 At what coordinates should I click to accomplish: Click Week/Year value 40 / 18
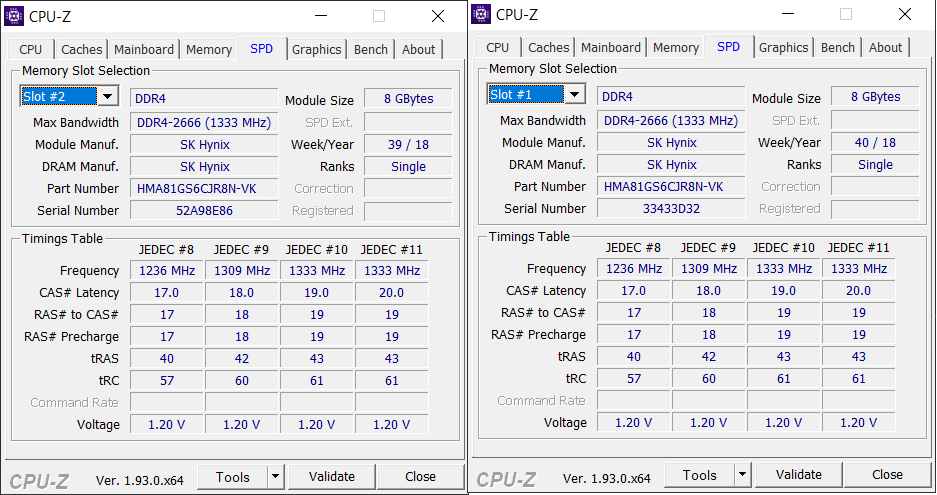875,143
